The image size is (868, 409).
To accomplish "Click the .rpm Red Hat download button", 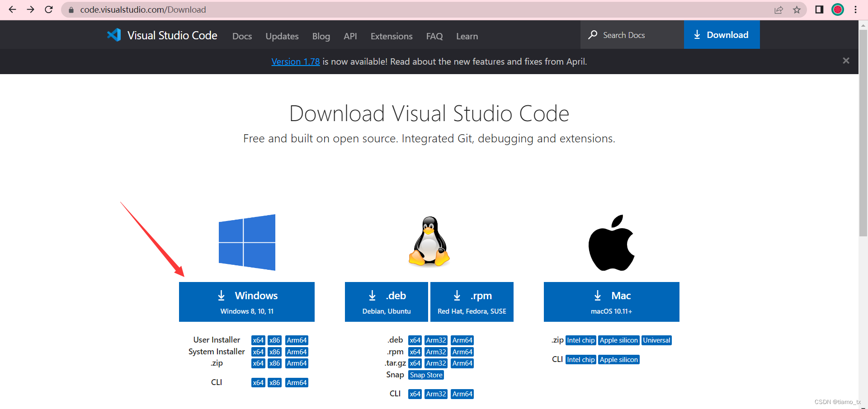I will click(472, 302).
